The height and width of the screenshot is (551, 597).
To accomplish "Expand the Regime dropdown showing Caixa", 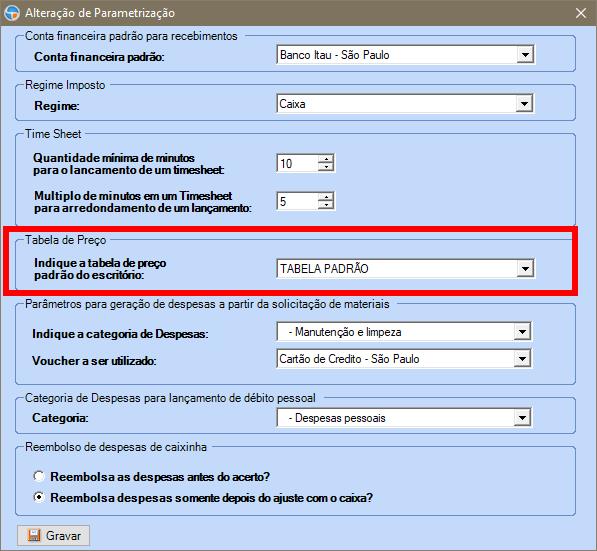I will (x=524, y=104).
